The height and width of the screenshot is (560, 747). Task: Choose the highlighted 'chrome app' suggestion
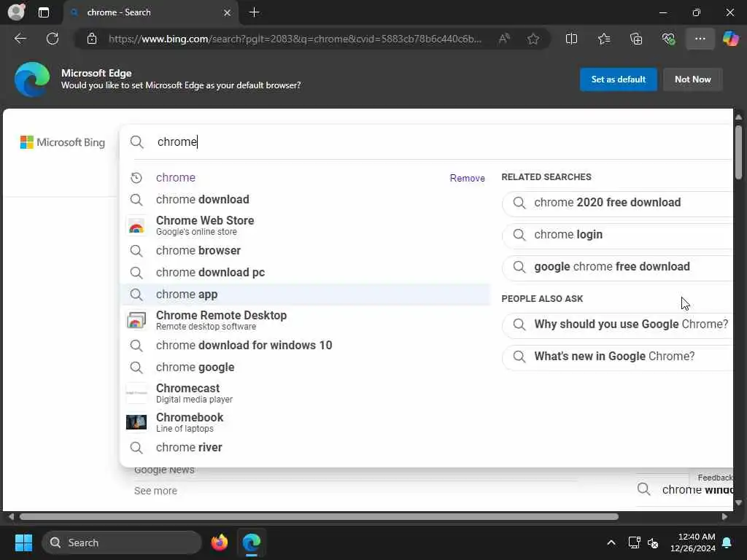click(x=304, y=295)
